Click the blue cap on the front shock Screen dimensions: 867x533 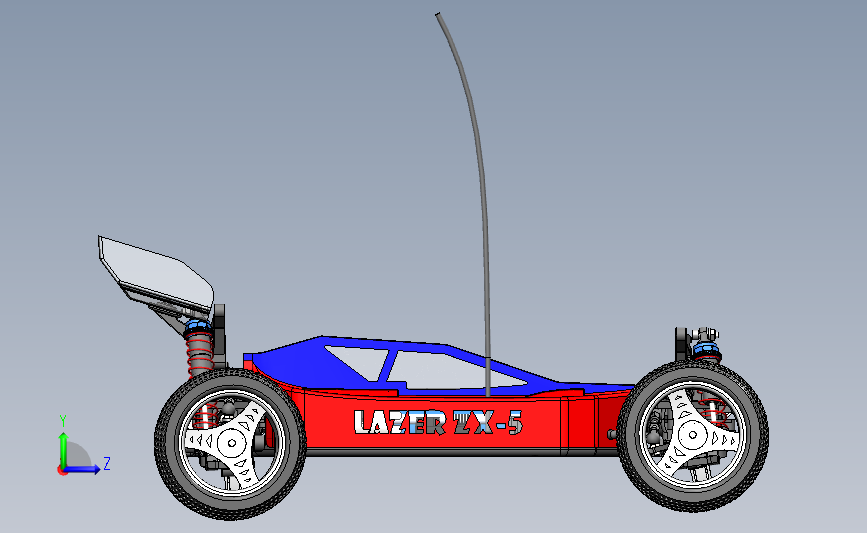(706, 349)
